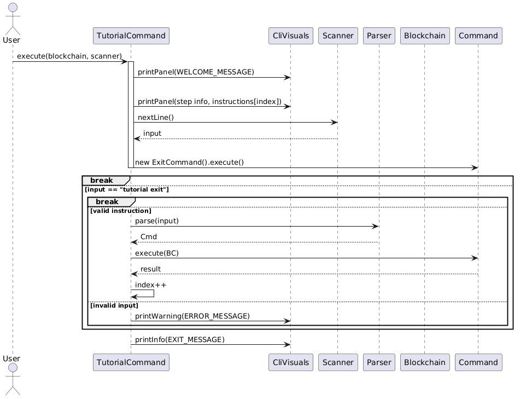The image size is (532, 399).
Task: Toggle the [invalid input] guard condition
Action: (x=114, y=305)
